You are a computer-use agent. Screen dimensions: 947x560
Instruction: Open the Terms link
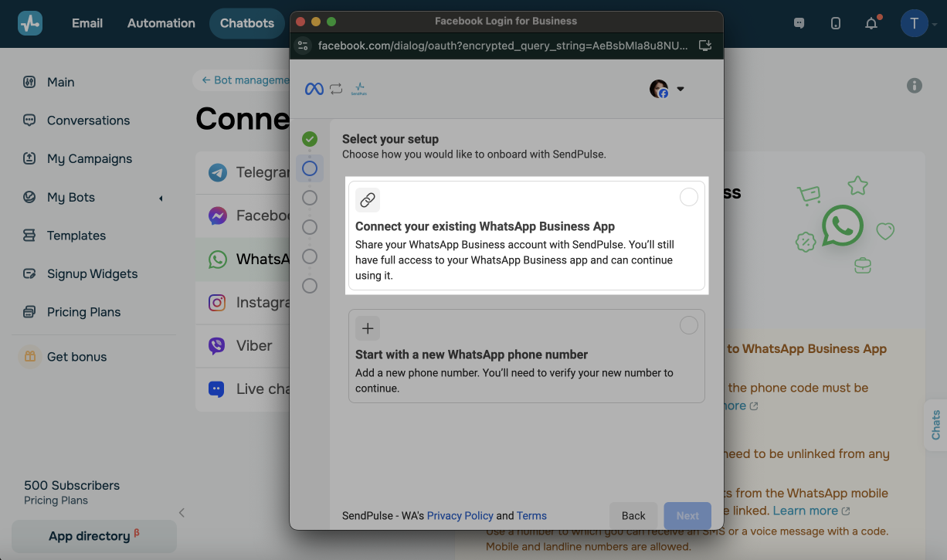[x=531, y=516]
